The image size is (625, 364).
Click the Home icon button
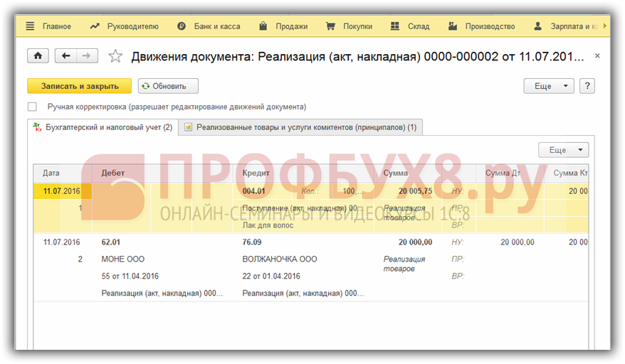pos(38,55)
